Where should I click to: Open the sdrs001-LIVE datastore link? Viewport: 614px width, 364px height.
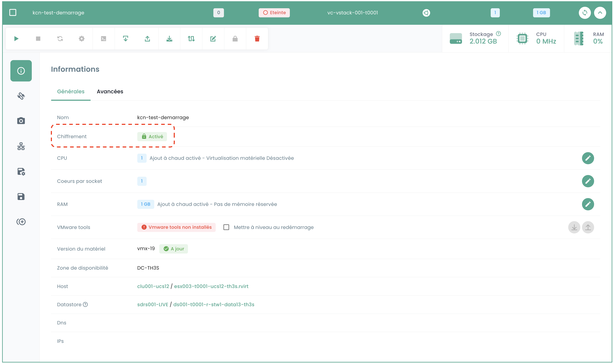[x=153, y=304]
